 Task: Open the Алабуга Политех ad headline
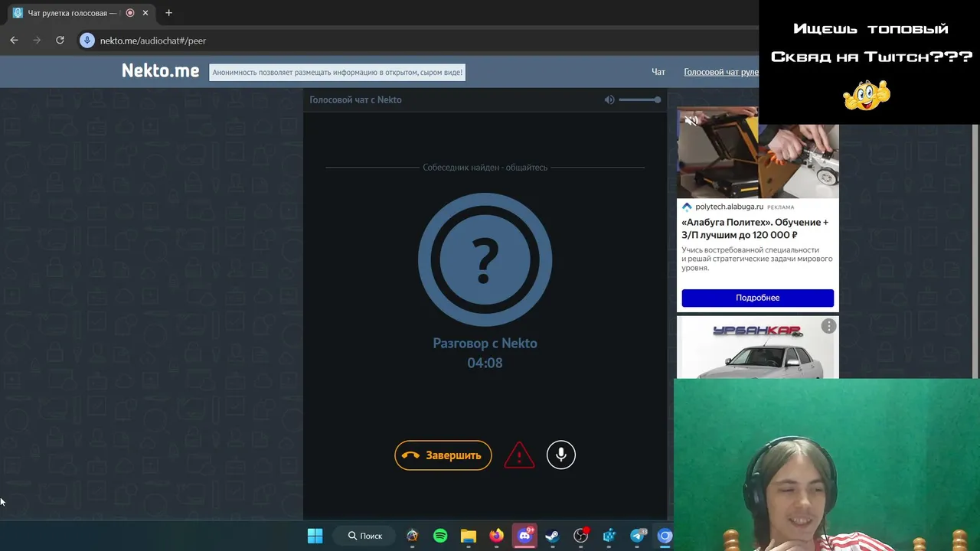(756, 229)
